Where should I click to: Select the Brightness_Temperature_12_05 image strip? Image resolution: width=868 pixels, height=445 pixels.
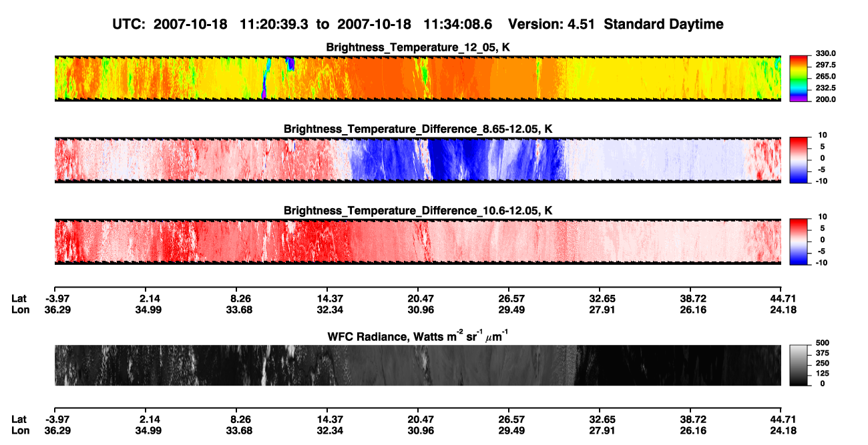click(418, 78)
